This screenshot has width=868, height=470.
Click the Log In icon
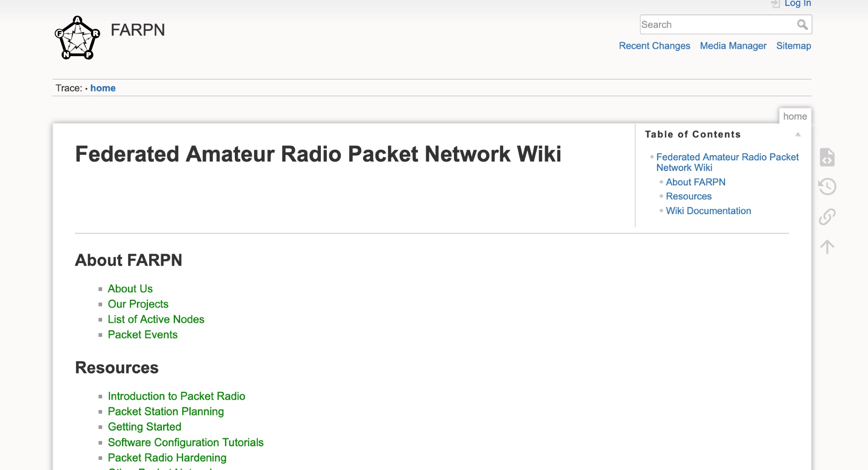click(x=776, y=3)
